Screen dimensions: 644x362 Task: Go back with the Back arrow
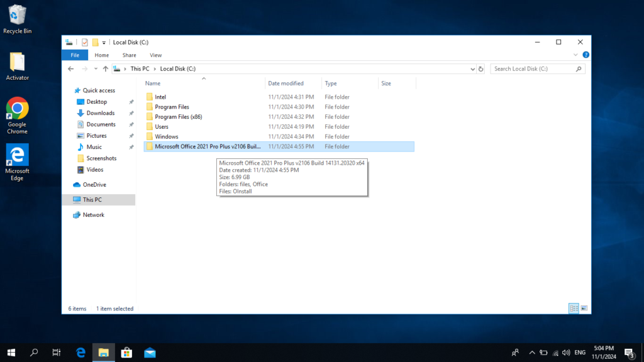(70, 69)
